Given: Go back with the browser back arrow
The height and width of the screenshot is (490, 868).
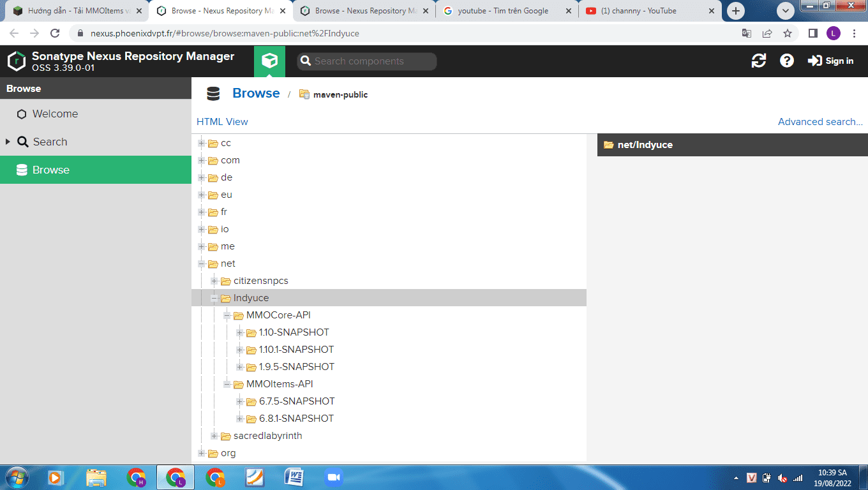Looking at the screenshot, I should [x=14, y=33].
